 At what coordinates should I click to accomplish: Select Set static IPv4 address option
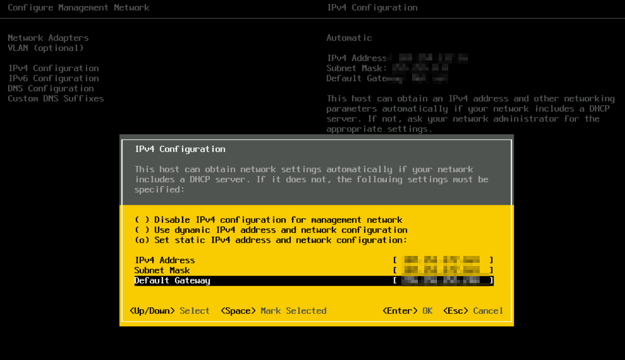click(271, 240)
